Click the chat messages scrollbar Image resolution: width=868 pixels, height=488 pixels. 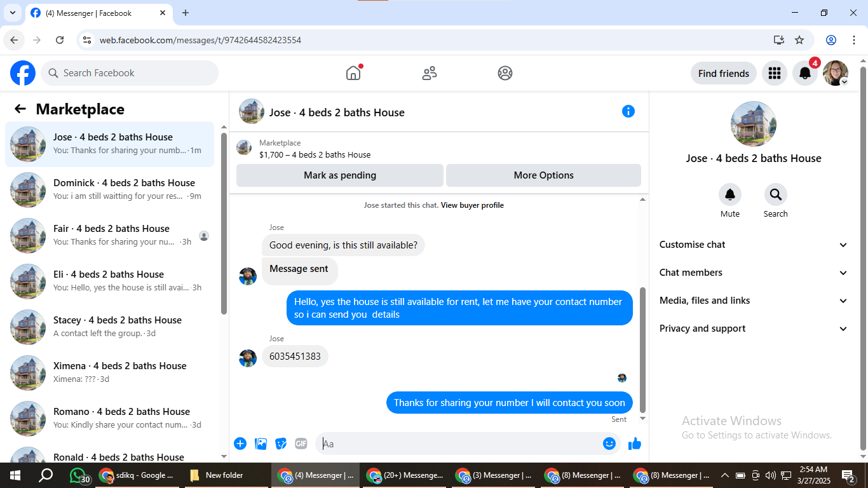[x=642, y=349]
